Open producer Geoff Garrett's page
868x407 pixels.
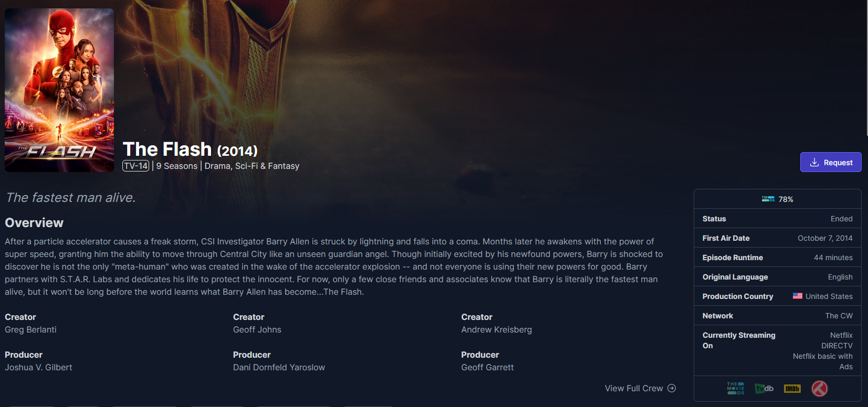487,367
